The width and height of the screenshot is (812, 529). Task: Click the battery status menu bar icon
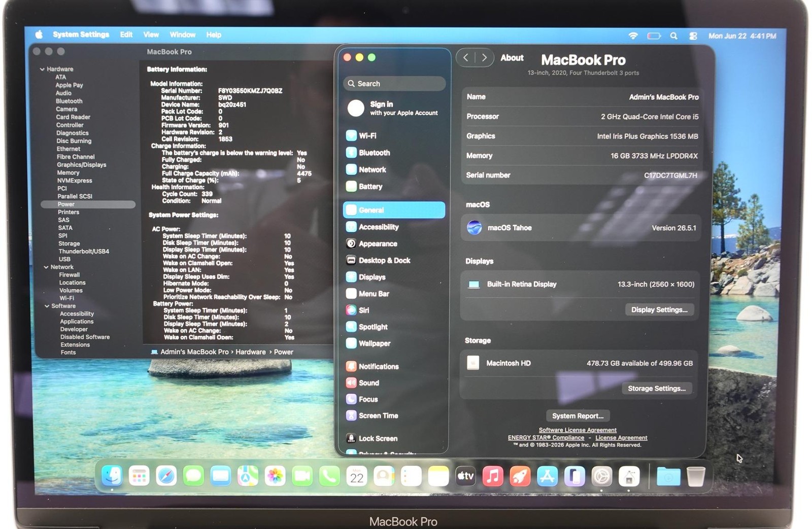pos(654,36)
